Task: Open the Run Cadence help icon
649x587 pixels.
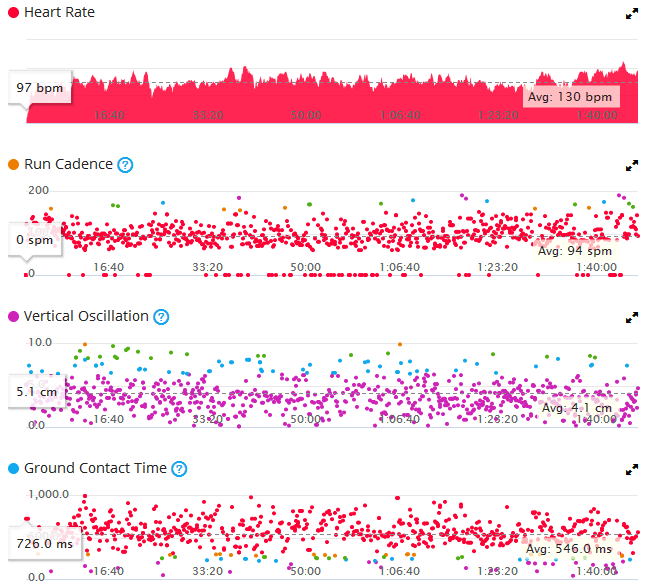Action: click(125, 165)
